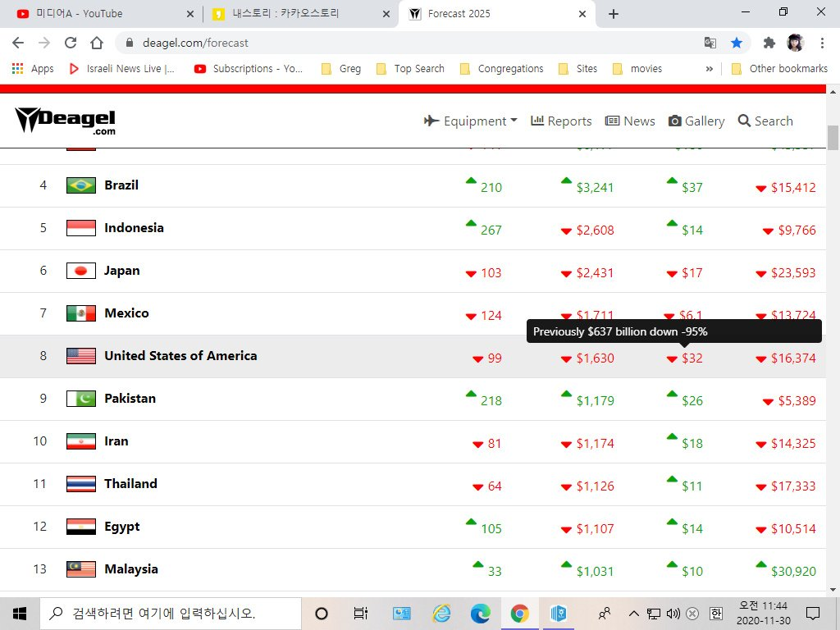Go to the browser home page icon
The image size is (840, 630).
tap(97, 43)
